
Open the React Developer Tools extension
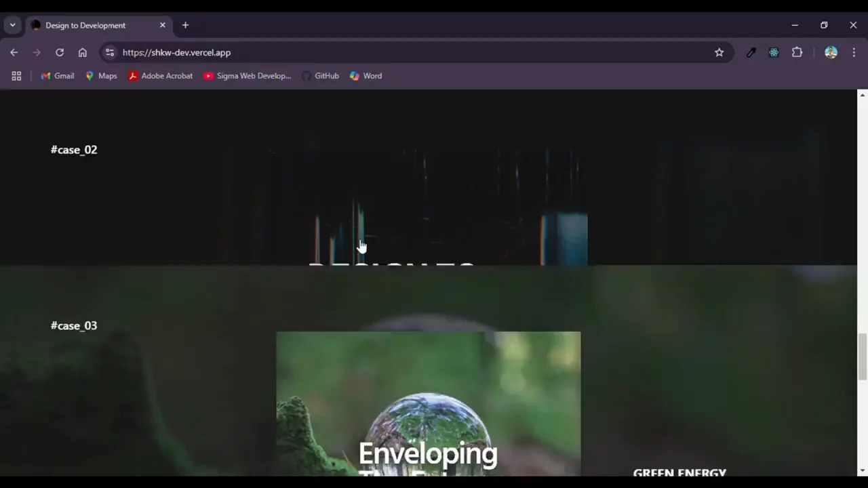tap(774, 52)
